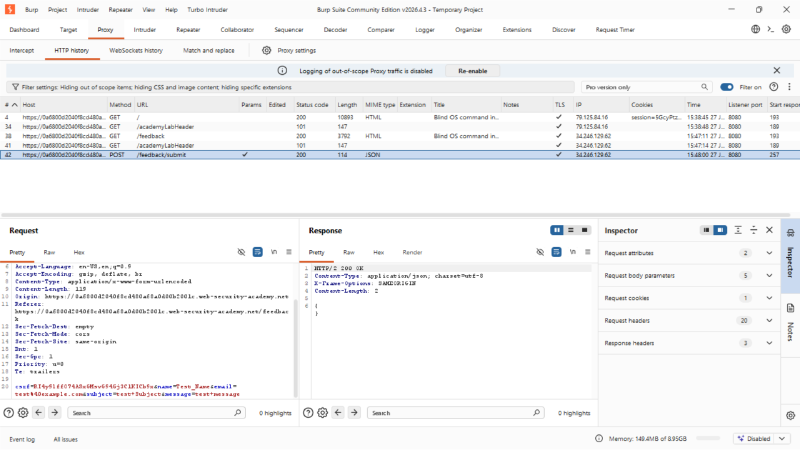
Task: Open the globe browser icon in the toolbar
Action: point(755,29)
